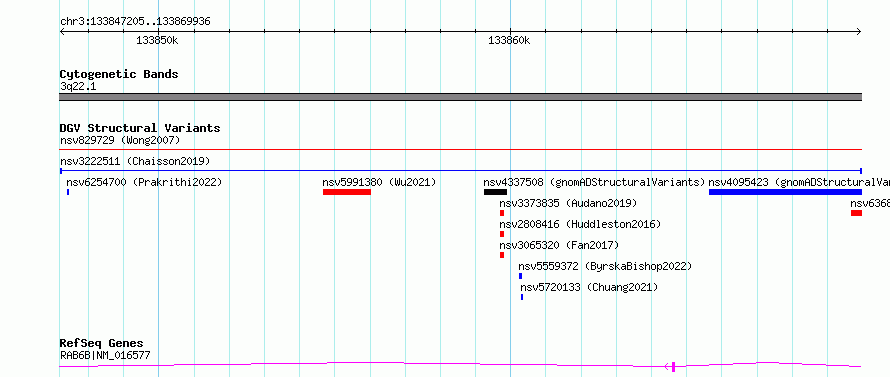The width and height of the screenshot is (890, 377).
Task: Click the nsv3222511 (Chaisson2019) blue line
Action: click(x=461, y=170)
